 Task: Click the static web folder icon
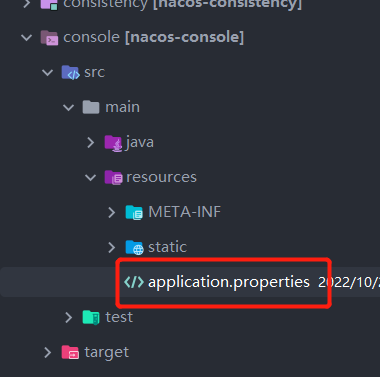(x=134, y=248)
